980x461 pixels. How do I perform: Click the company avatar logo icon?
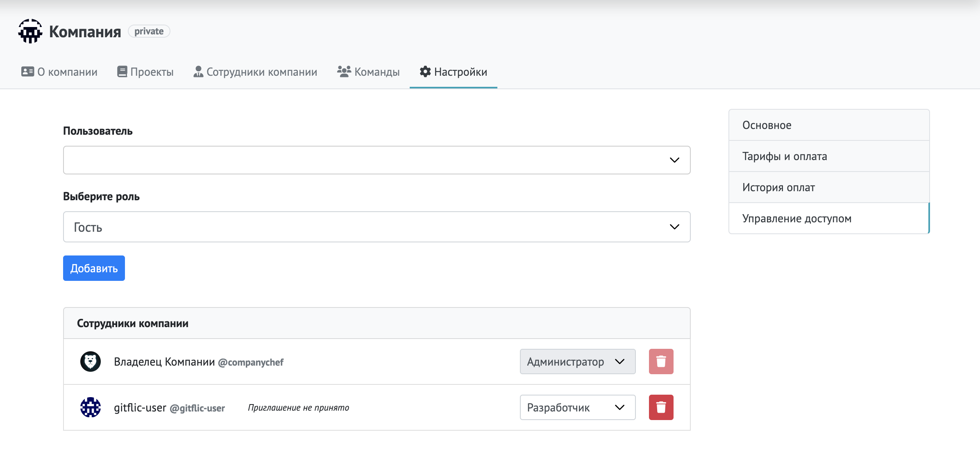(30, 31)
